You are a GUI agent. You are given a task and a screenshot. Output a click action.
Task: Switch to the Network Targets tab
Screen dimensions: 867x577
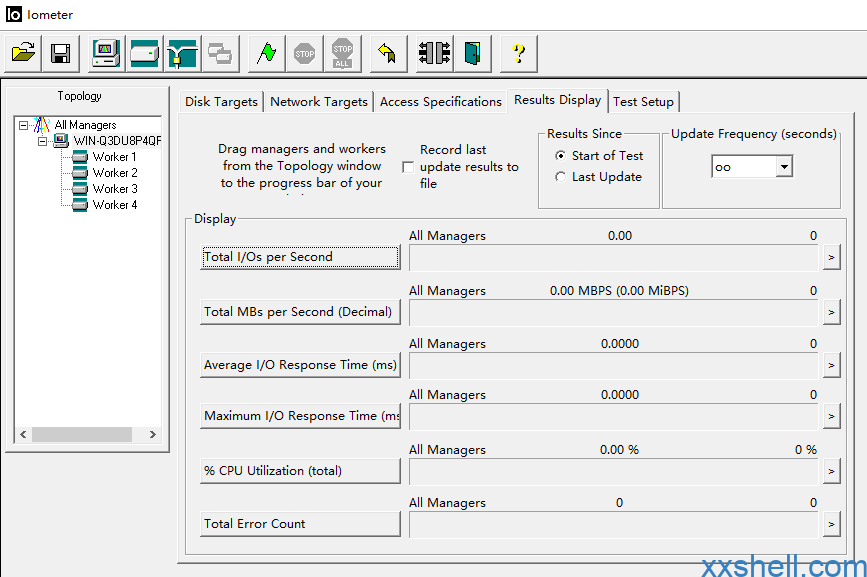tap(318, 102)
